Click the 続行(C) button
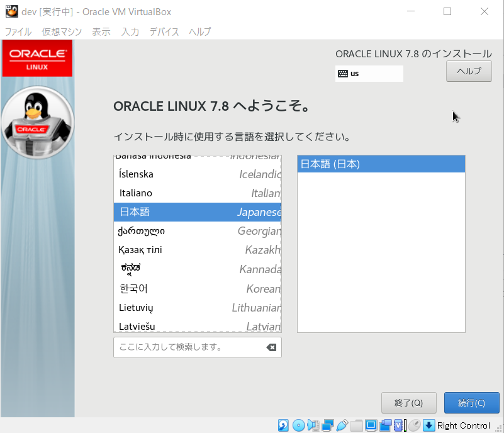Screen dimensions: 504x433 pos(471,403)
